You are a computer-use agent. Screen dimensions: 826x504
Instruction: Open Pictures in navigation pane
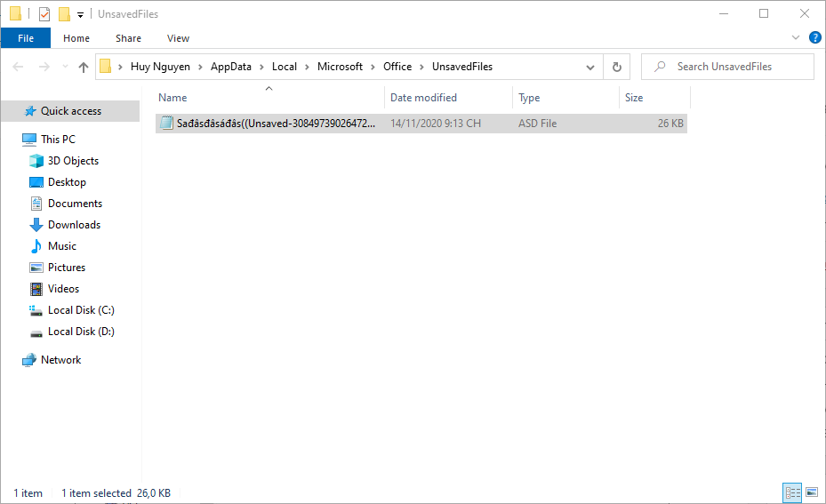[67, 268]
